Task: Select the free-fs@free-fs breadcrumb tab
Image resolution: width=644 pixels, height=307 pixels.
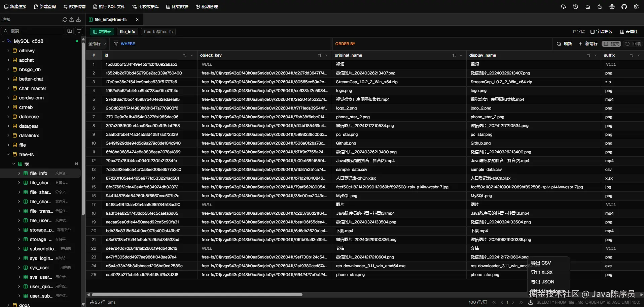Action: [158, 32]
